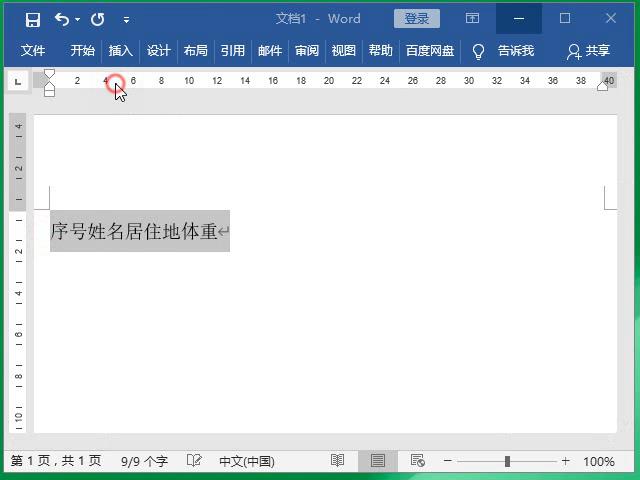Click the lightbulb Tell Me icon

[478, 51]
